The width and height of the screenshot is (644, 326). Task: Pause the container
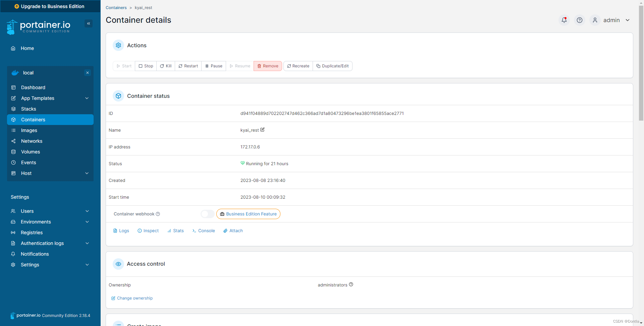click(x=214, y=66)
